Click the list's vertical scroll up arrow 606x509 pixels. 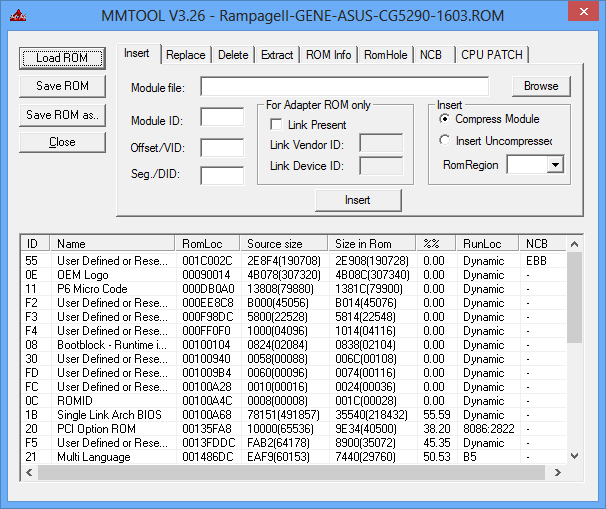tap(574, 244)
